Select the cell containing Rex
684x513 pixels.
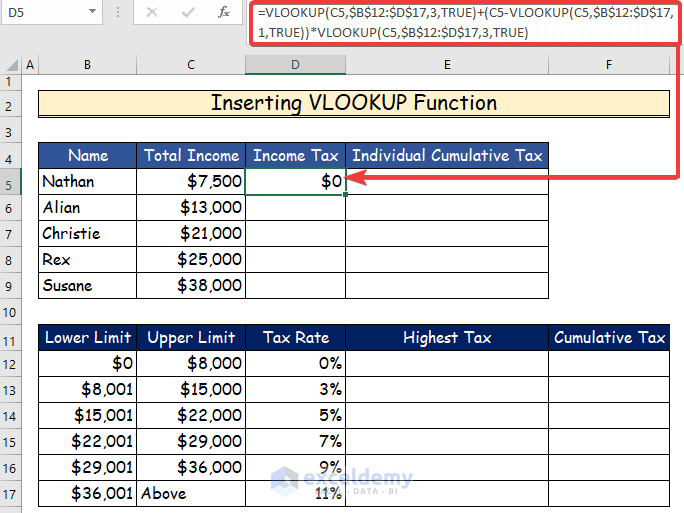click(87, 260)
